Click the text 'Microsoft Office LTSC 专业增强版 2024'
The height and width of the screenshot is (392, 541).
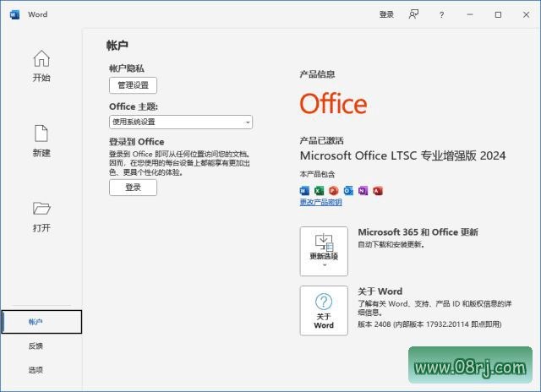(402, 155)
